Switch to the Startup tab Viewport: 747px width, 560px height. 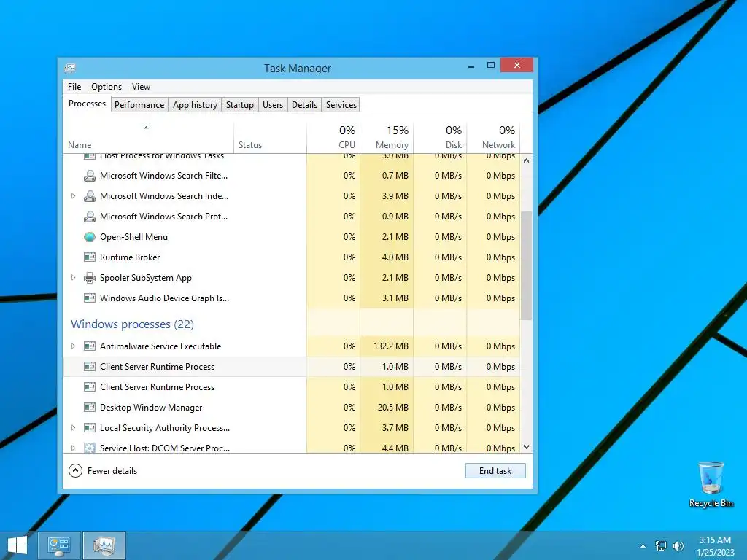coord(239,105)
